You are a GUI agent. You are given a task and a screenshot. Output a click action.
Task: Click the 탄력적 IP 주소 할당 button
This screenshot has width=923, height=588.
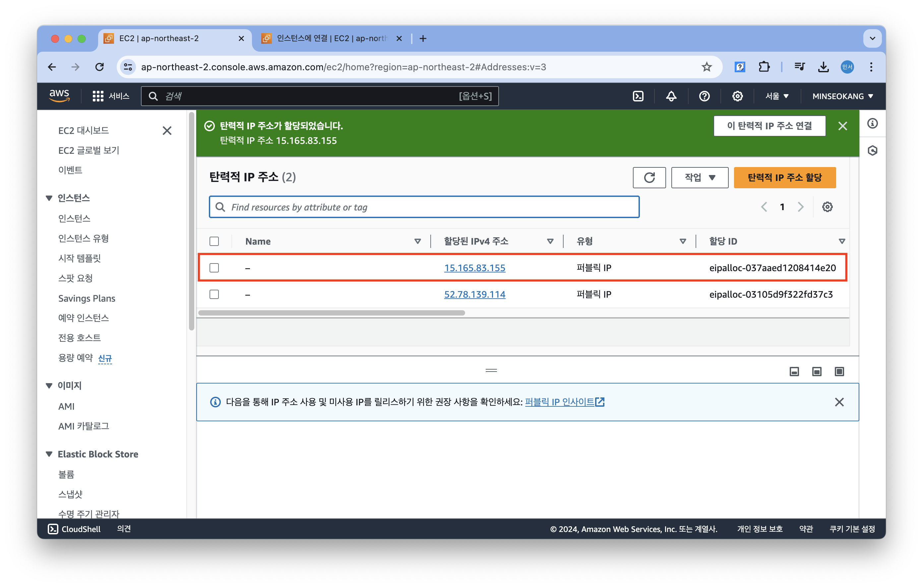click(x=784, y=177)
